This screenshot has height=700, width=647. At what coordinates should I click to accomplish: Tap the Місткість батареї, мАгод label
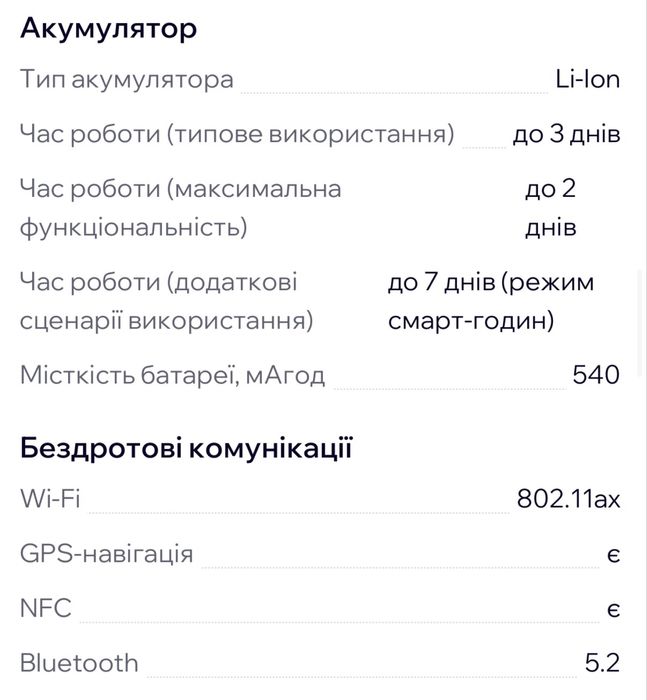[173, 375]
